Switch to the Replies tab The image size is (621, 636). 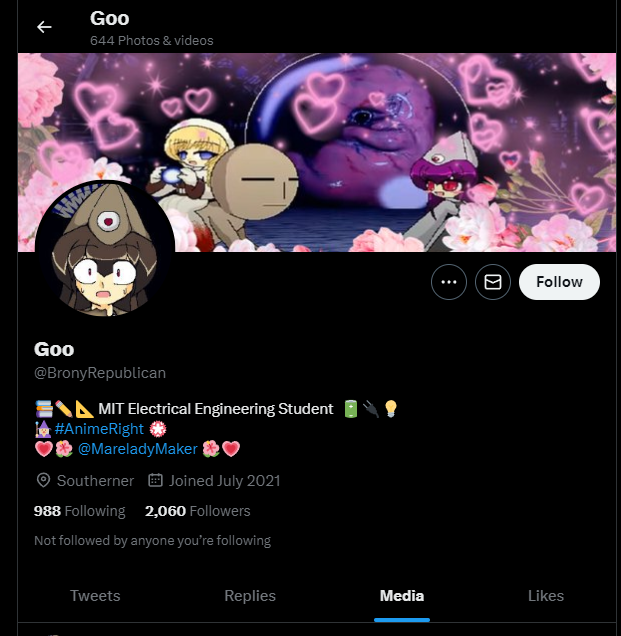click(250, 595)
